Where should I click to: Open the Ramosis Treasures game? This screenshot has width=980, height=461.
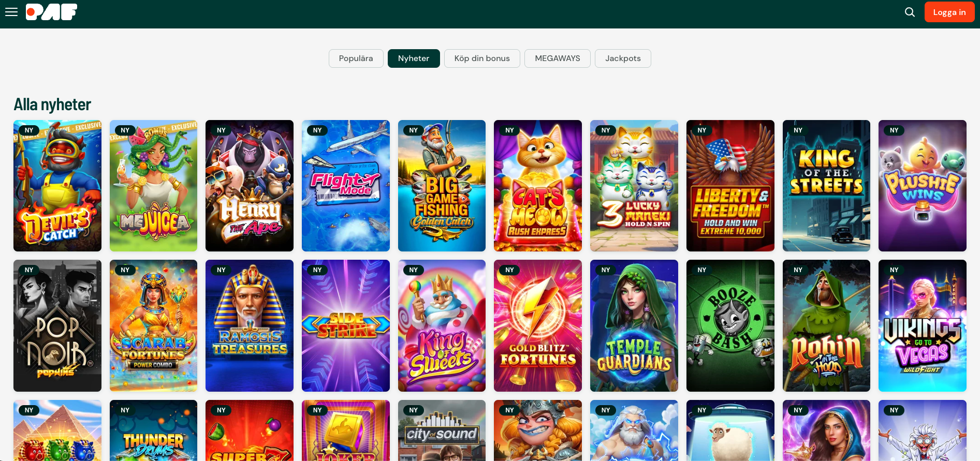(x=250, y=325)
